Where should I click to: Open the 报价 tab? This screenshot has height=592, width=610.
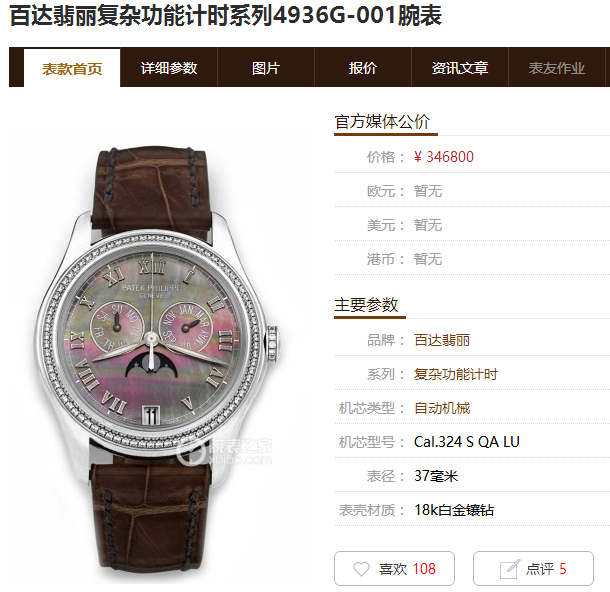coord(363,68)
